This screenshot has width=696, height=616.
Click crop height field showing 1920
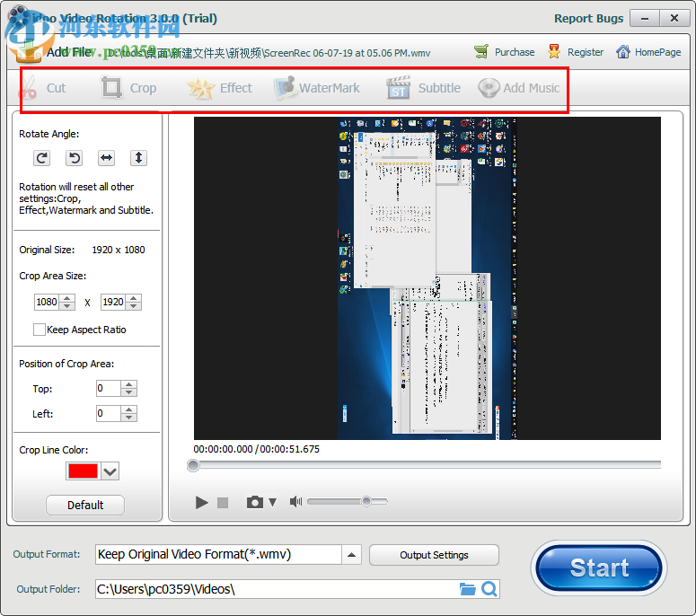pos(113,302)
